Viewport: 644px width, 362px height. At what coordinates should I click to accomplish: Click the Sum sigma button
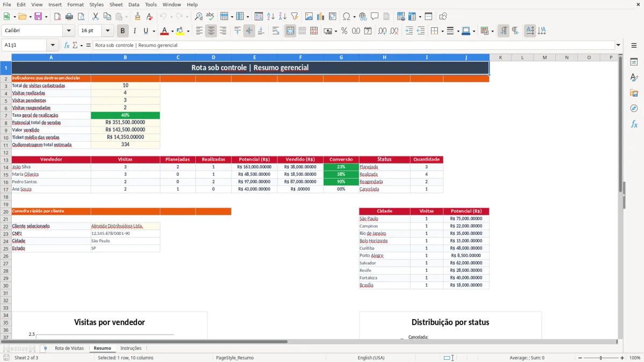pyautogui.click(x=75, y=46)
